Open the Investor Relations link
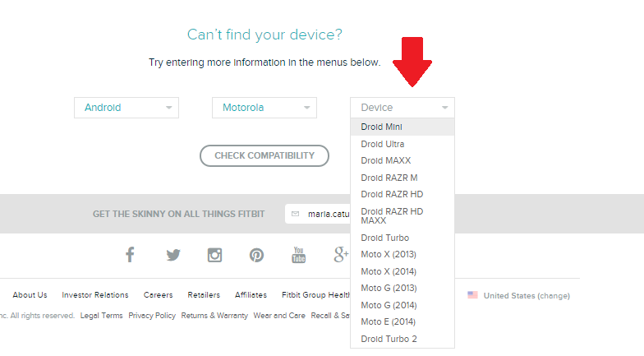 pos(95,295)
